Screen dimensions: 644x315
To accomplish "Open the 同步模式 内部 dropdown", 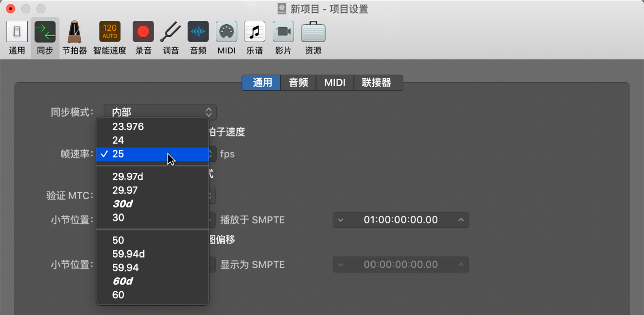I will (160, 112).
